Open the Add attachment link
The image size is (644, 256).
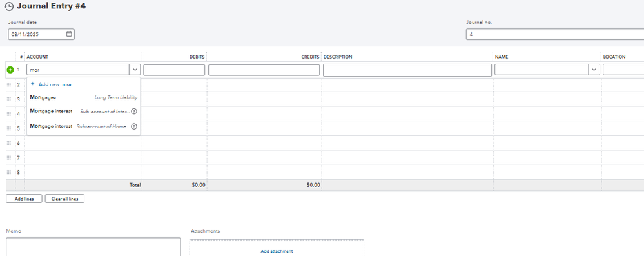277,251
